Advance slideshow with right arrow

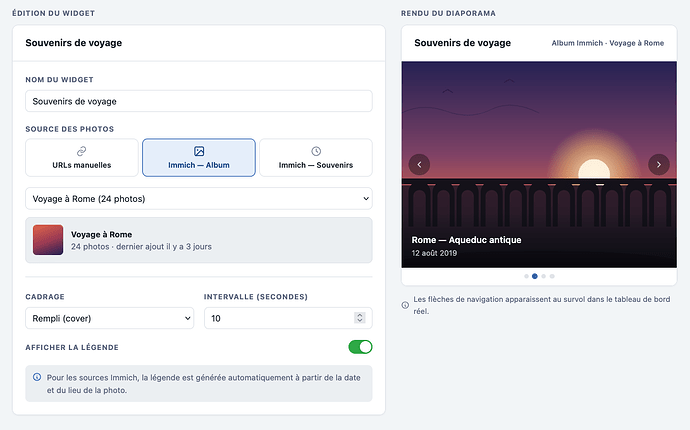pyautogui.click(x=659, y=165)
